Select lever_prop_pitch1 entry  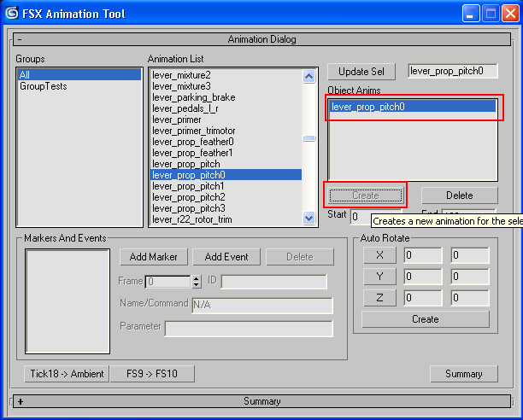click(226, 186)
